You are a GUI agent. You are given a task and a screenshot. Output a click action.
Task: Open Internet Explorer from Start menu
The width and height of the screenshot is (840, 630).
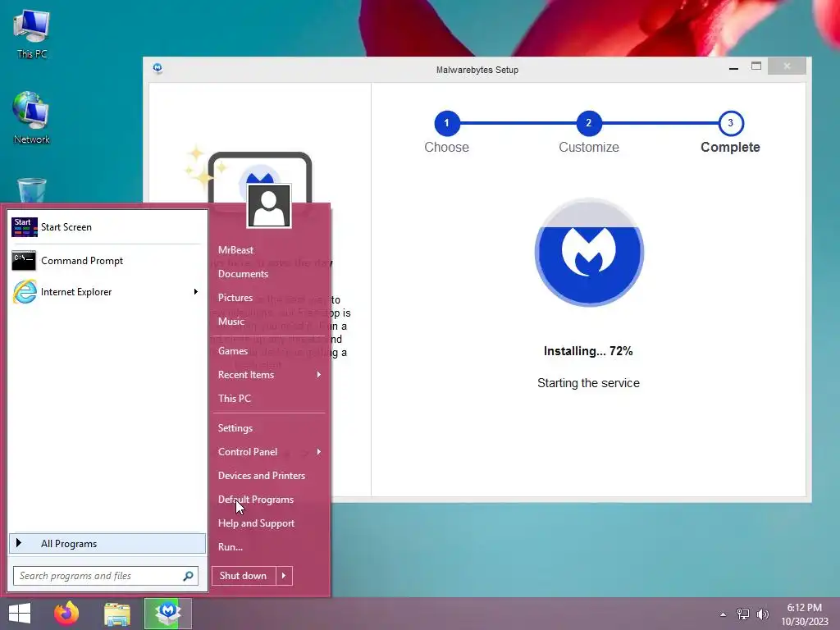coord(106,292)
